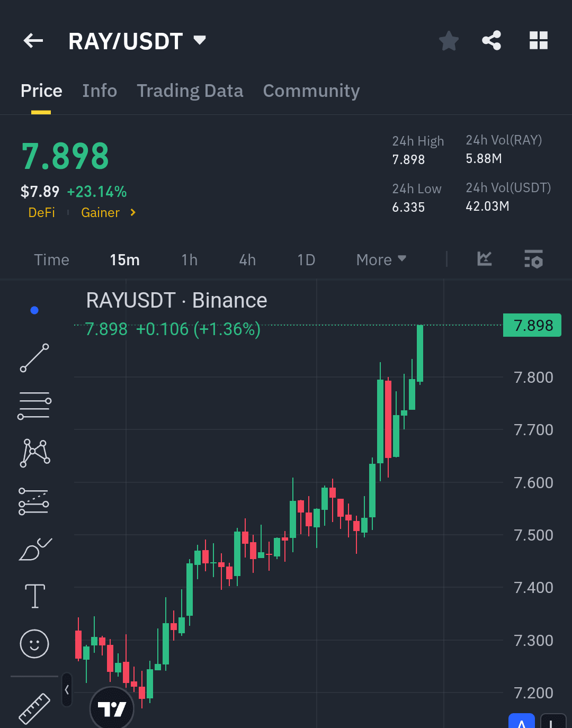Select the blue dot cursor tool
The image size is (572, 728).
coord(34,310)
